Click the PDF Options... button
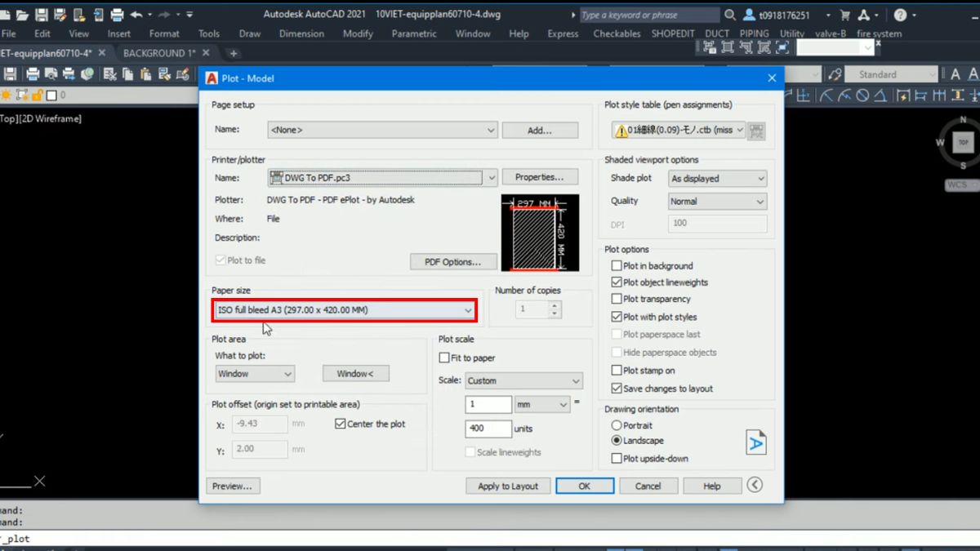980x551 pixels. pos(452,261)
